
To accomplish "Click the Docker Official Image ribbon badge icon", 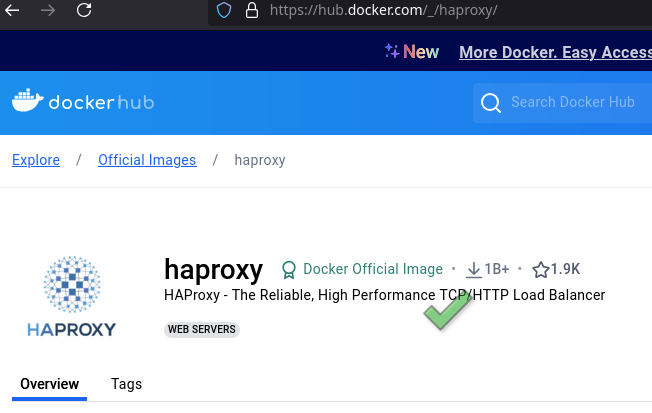I will [x=289, y=270].
